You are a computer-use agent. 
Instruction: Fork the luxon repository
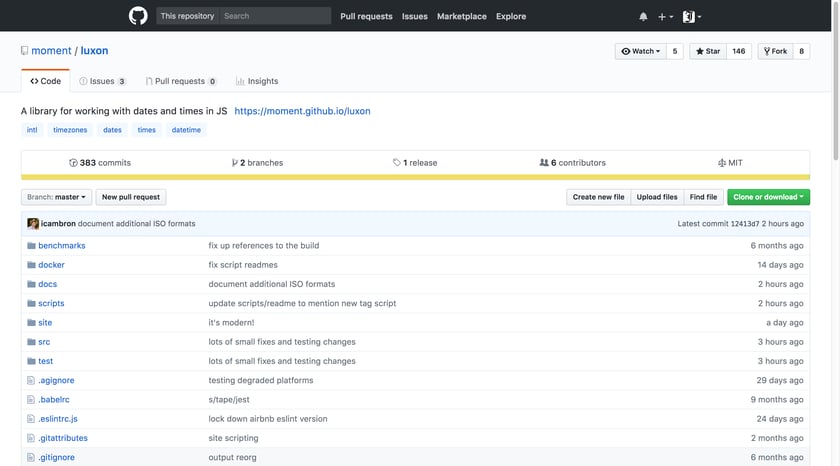(x=775, y=51)
